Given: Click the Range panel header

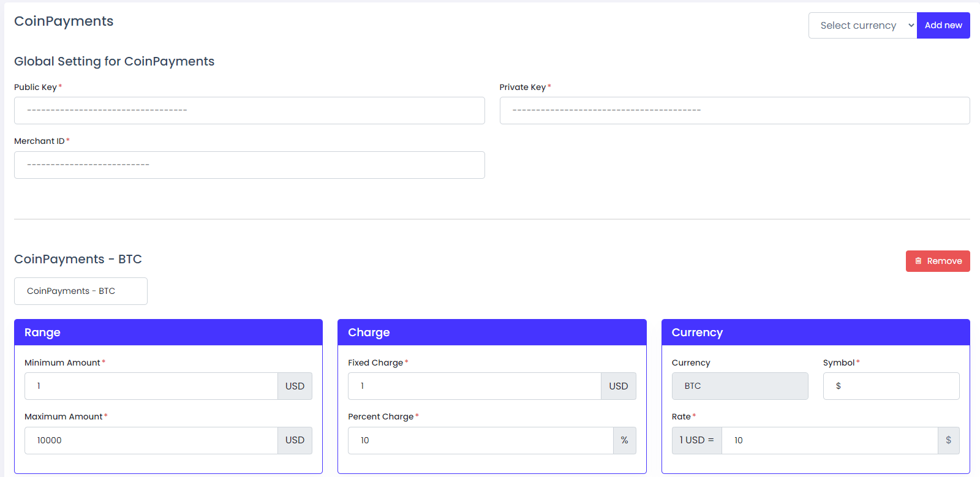Looking at the screenshot, I should tap(168, 332).
